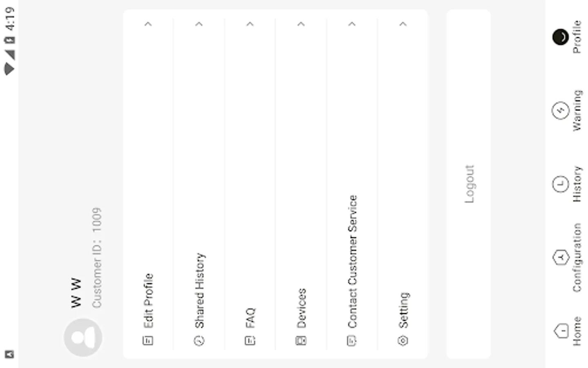The height and width of the screenshot is (368, 588).
Task: Expand the Shared History row chevron
Action: coord(199,24)
